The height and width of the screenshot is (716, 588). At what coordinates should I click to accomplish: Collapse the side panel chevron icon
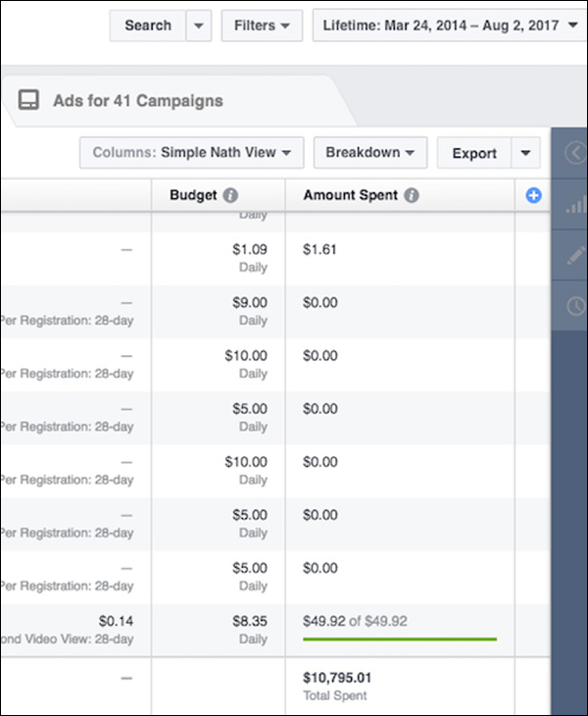click(575, 153)
